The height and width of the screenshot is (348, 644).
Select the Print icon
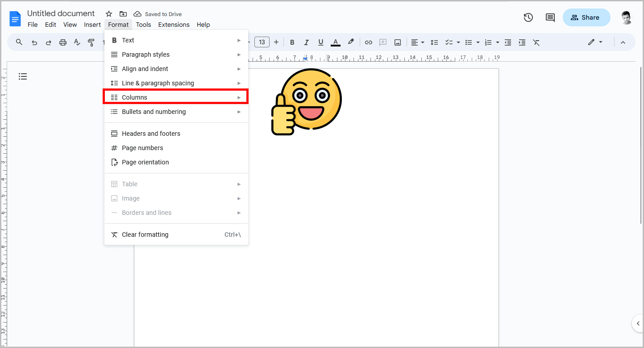62,42
